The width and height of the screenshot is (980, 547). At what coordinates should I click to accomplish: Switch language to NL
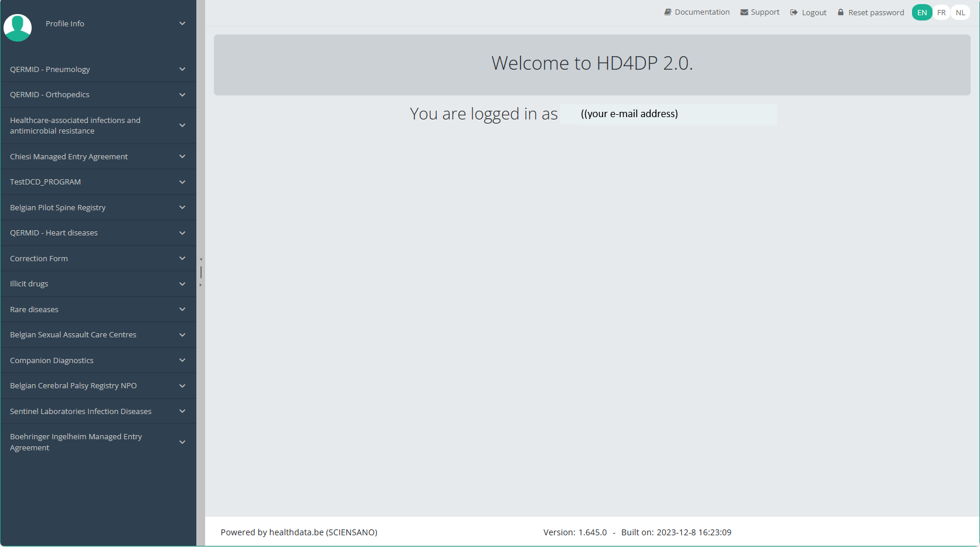click(960, 12)
